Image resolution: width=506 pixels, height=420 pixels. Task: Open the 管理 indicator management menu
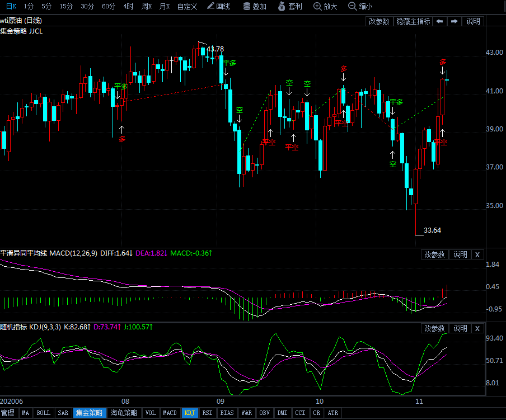click(x=8, y=413)
